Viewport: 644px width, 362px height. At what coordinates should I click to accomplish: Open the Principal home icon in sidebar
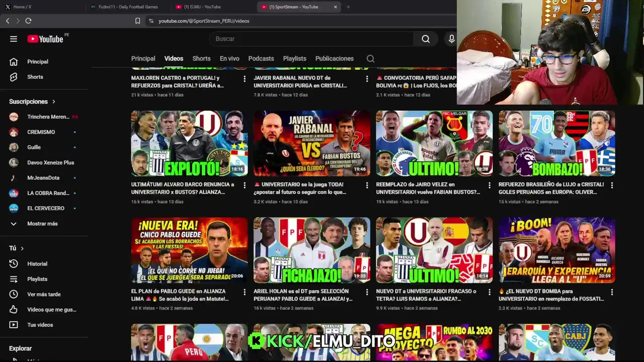[x=14, y=61]
